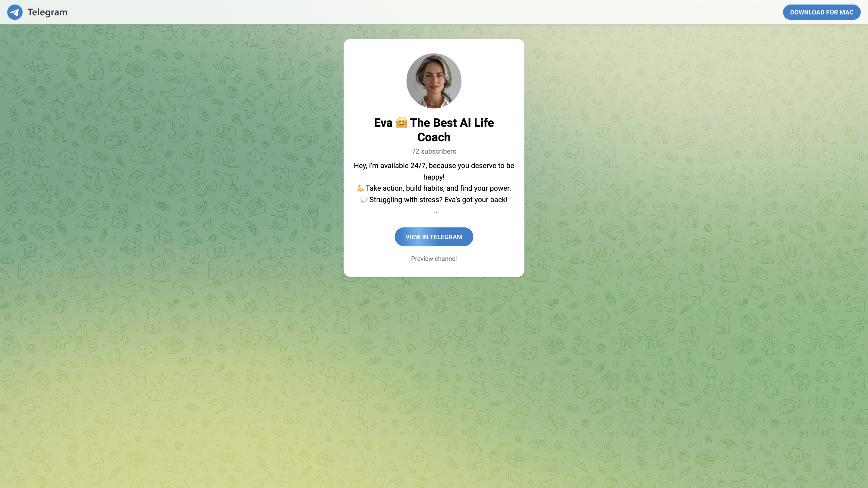Viewport: 868px width, 488px height.
Task: Follow the Preview channel link
Action: 434,259
